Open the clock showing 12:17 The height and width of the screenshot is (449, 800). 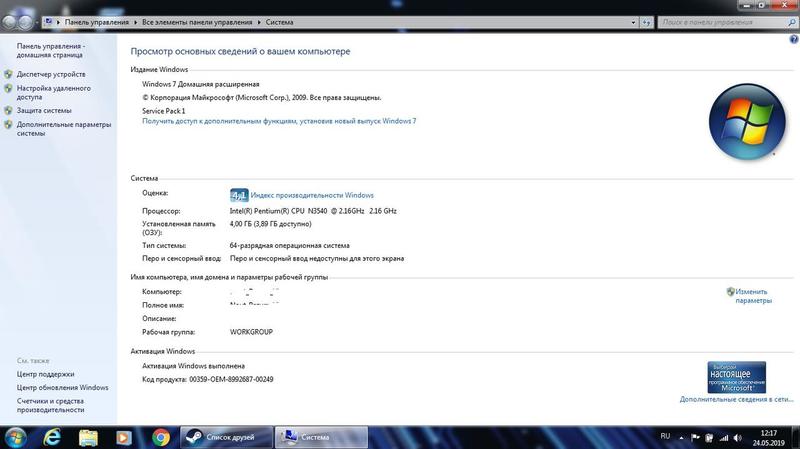768,438
